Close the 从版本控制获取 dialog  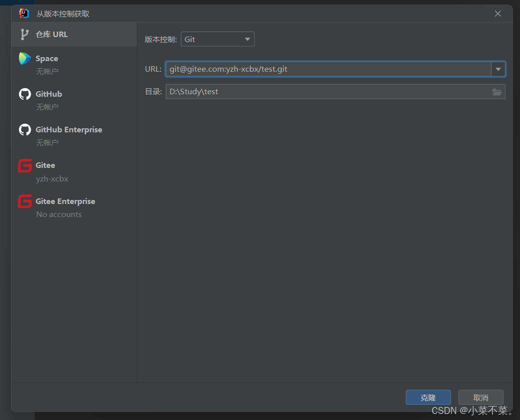point(498,14)
